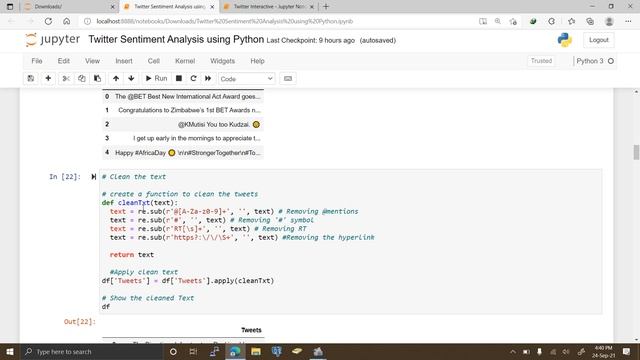Click the taskbar search box
Viewport: 640px width, 360px height.
point(92,351)
